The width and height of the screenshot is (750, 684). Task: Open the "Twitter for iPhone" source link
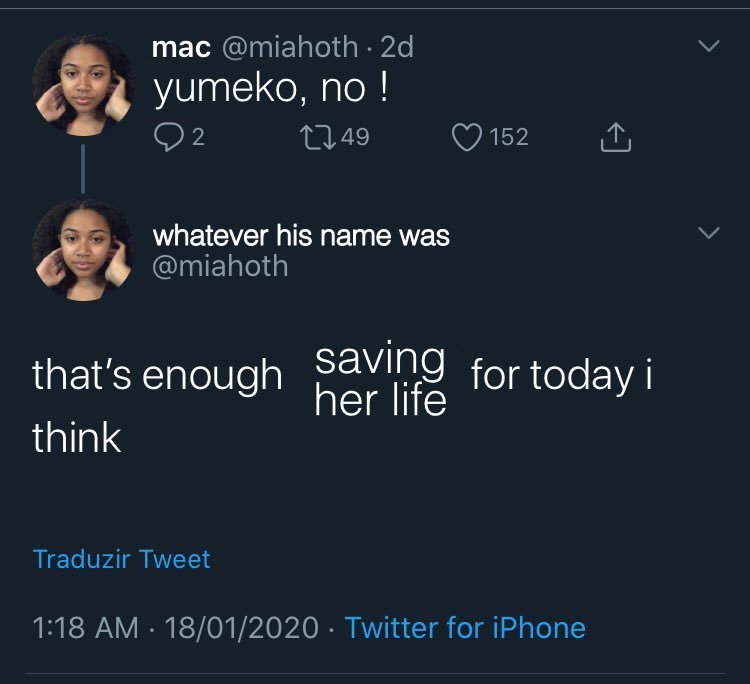(x=465, y=628)
